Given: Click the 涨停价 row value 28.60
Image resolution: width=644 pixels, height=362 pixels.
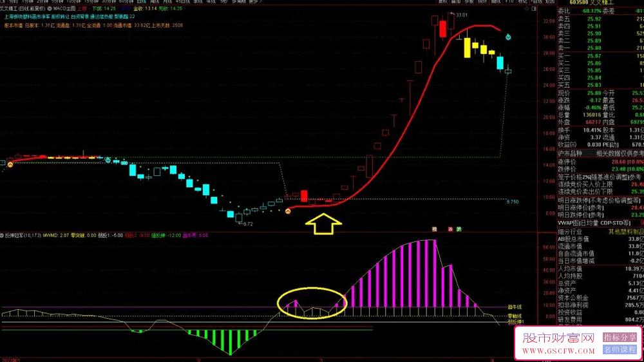Looking at the screenshot, I should 619,162.
